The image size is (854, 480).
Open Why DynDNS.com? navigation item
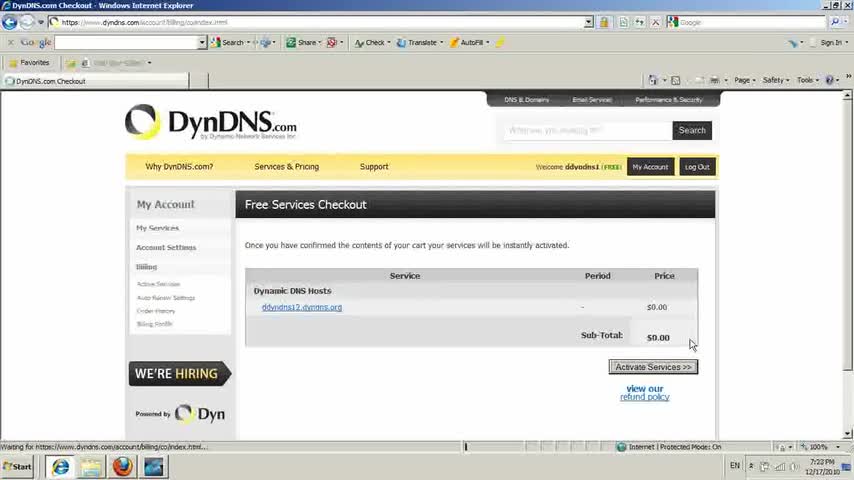pos(179,167)
